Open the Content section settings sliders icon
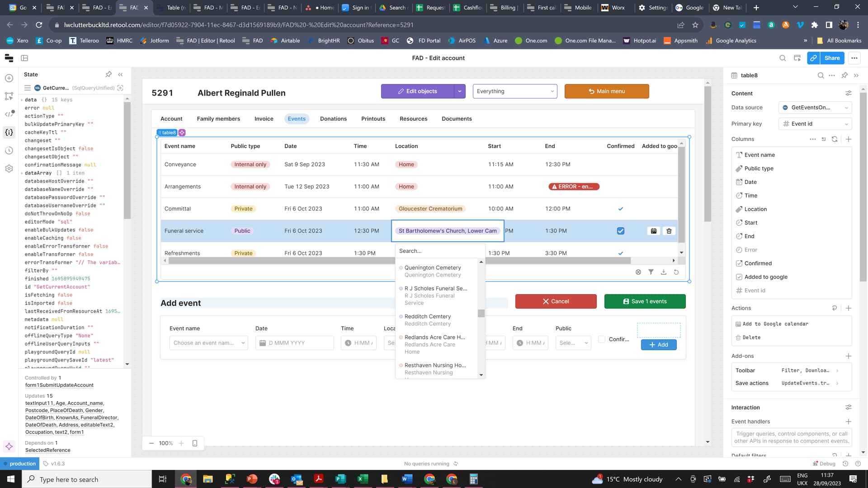Screen dimensions: 868x488 pyautogui.click(x=849, y=94)
